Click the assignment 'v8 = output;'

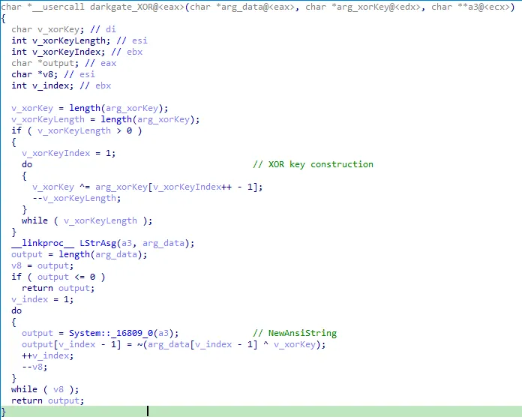[x=43, y=266]
